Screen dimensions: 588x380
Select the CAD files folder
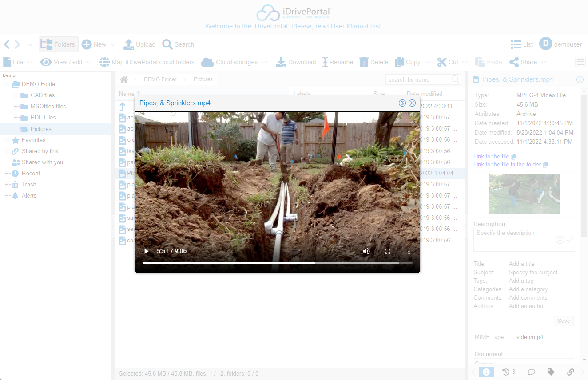[43, 95]
